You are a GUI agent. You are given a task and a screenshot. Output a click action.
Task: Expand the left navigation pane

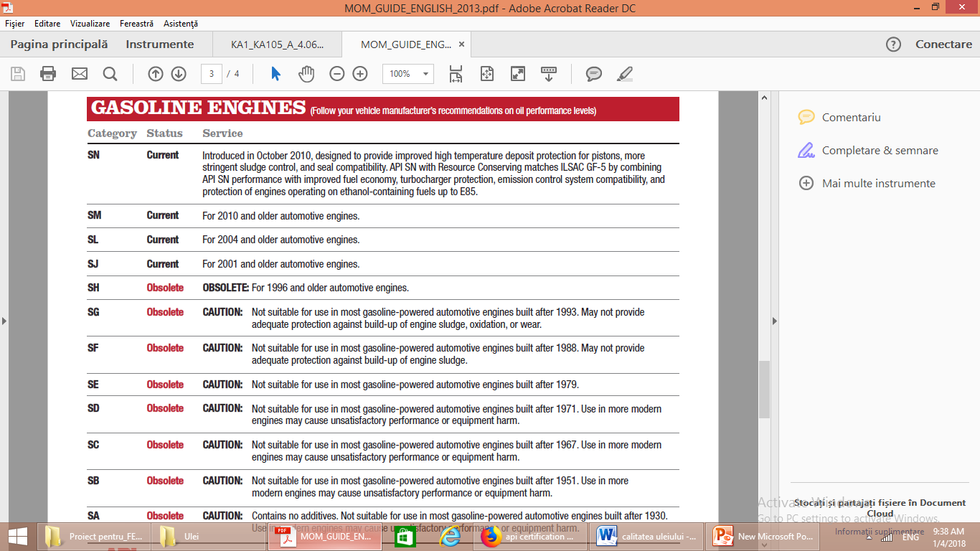tap(4, 321)
